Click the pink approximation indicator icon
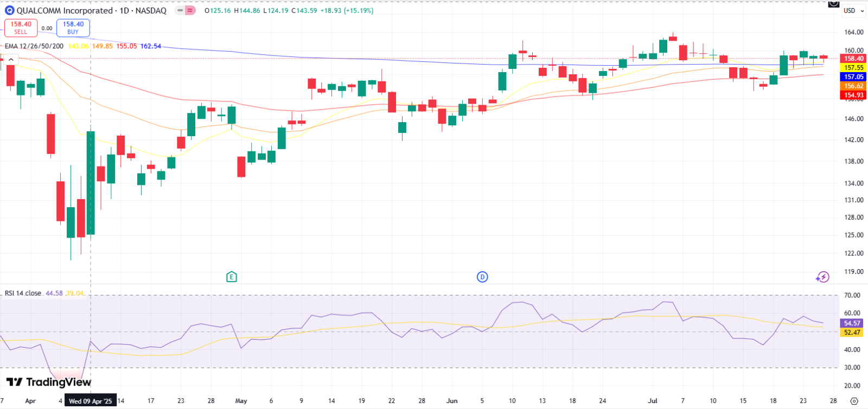Viewport: 868px width, 409px height. click(x=190, y=10)
